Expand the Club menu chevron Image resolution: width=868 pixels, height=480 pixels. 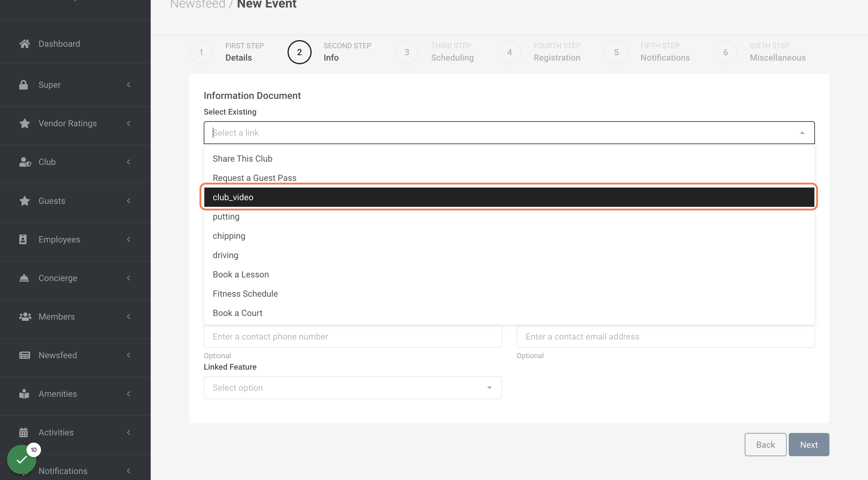point(128,162)
